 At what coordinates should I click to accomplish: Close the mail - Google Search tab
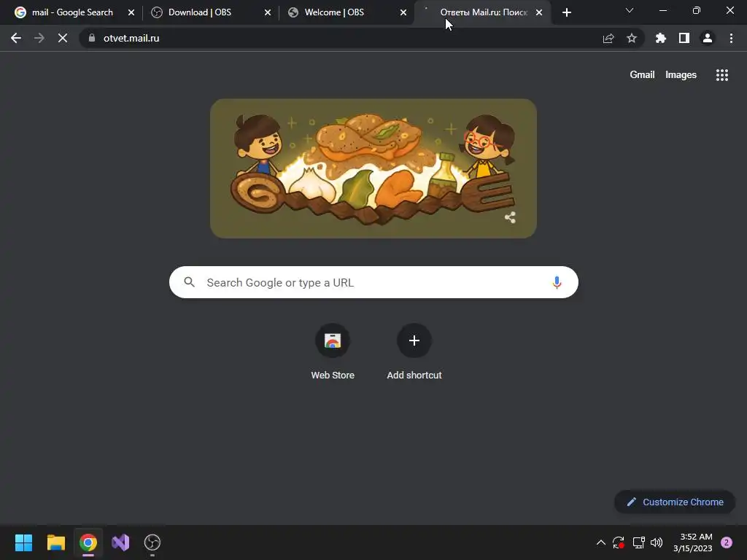coord(131,13)
